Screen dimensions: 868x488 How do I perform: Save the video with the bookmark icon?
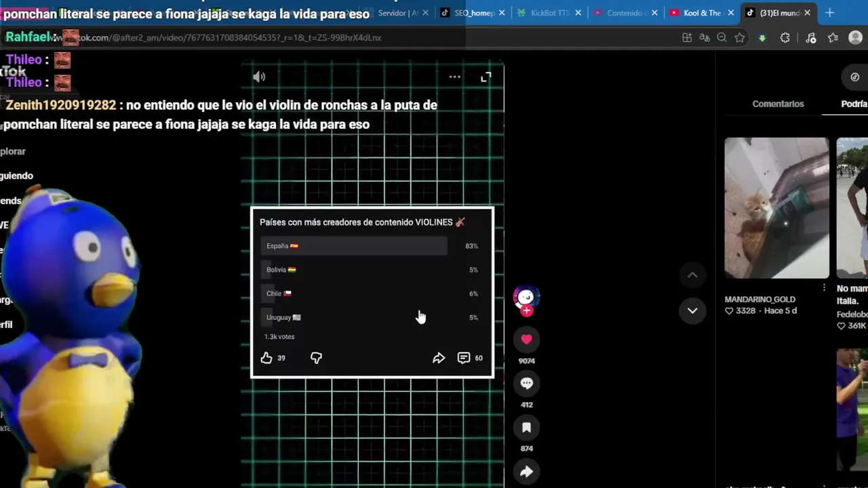pyautogui.click(x=526, y=427)
